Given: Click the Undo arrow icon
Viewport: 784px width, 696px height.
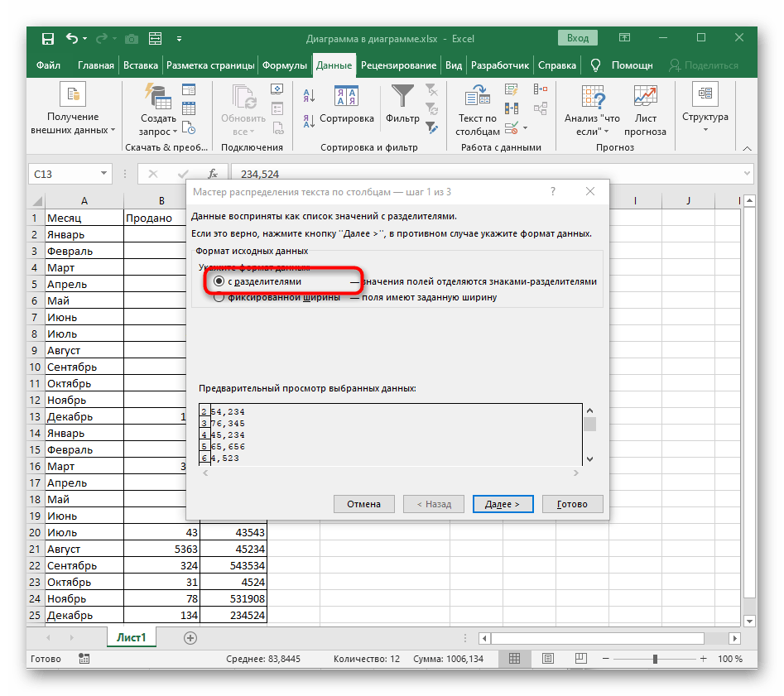Looking at the screenshot, I should [x=72, y=39].
